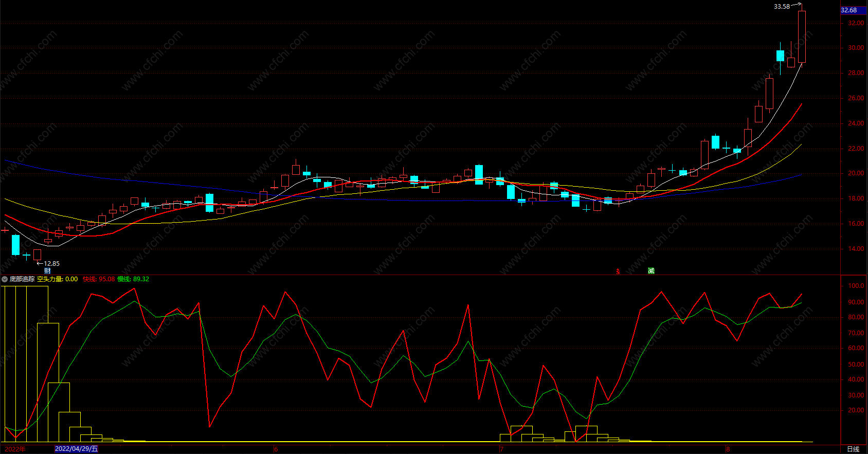Click the green 减 marker icon

[x=651, y=271]
